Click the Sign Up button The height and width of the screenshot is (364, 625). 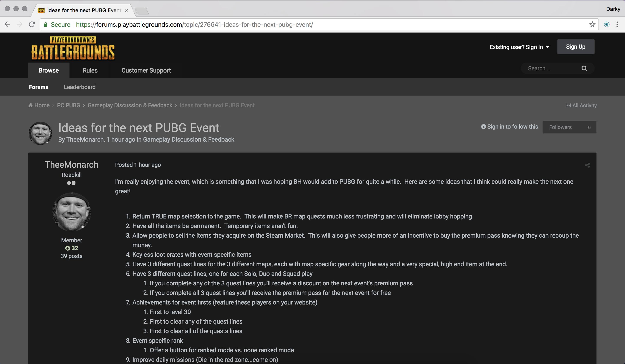click(576, 47)
